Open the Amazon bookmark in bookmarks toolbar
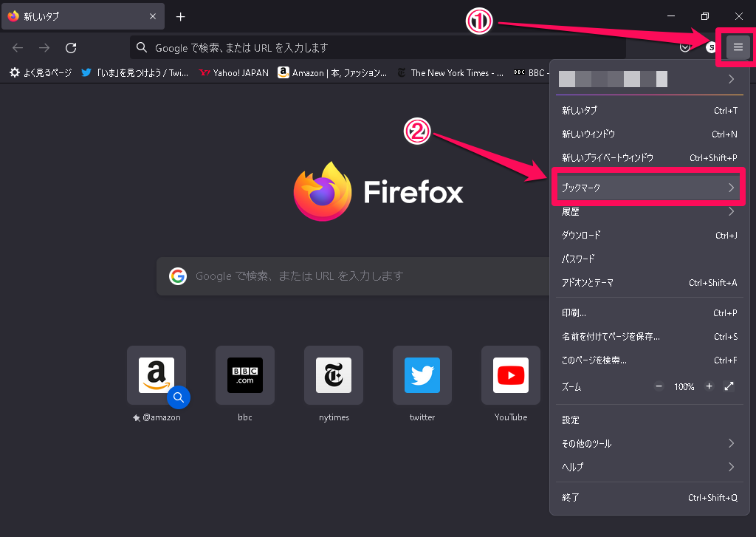 point(333,73)
